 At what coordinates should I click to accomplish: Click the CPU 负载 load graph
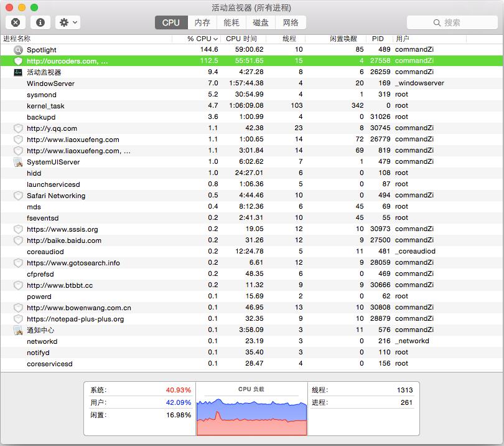click(251, 417)
